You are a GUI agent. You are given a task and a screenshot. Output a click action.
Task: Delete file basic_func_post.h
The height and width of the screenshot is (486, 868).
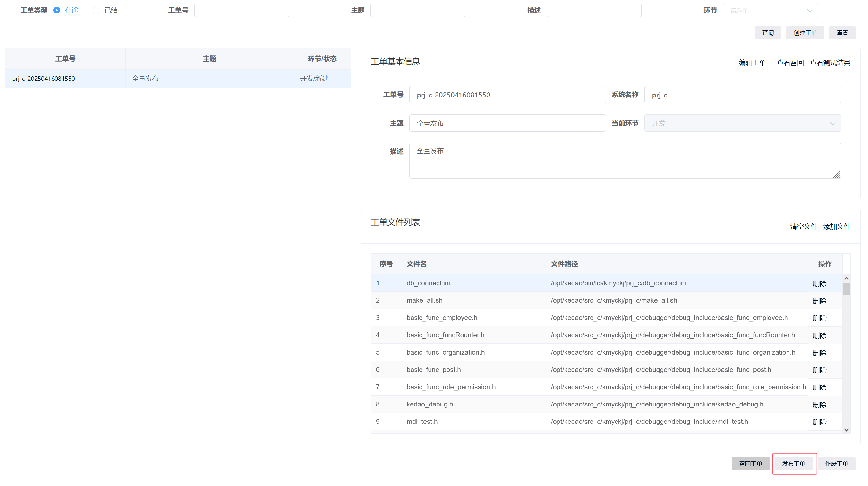[819, 370]
